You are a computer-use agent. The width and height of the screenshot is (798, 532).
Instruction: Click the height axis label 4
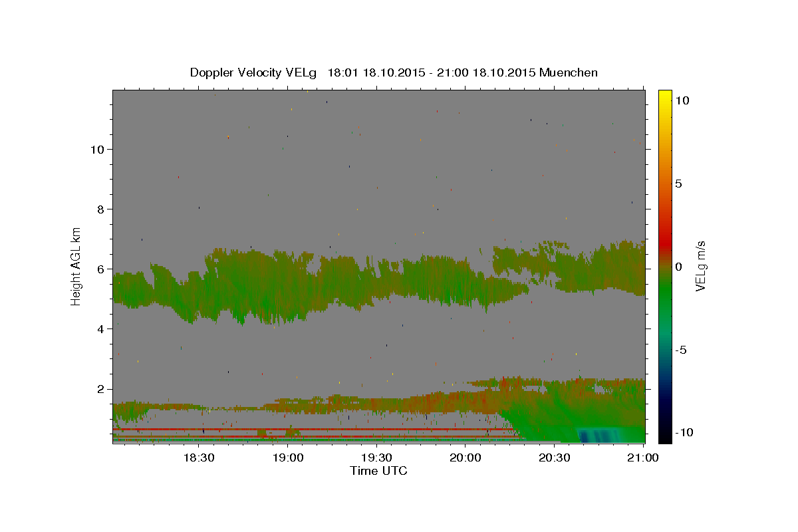(100, 329)
